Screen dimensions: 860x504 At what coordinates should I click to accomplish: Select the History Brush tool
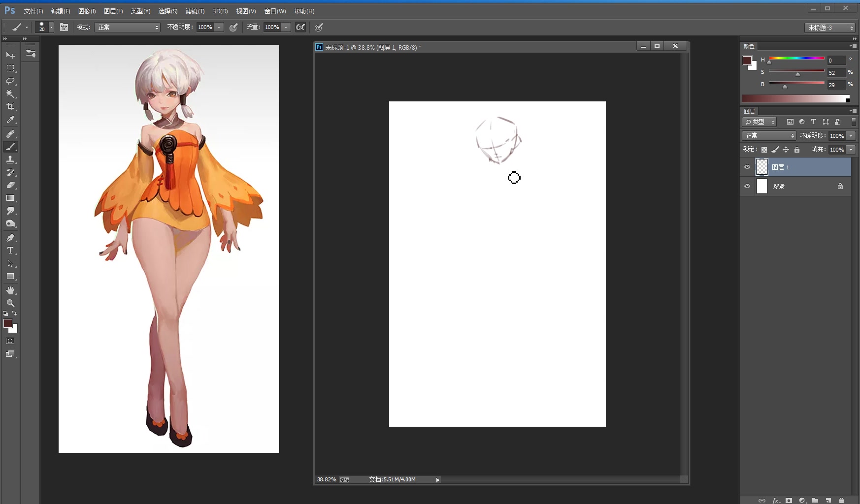click(x=10, y=172)
